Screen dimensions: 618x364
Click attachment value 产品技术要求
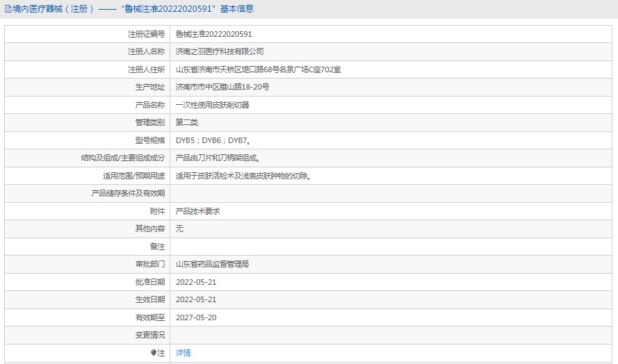[x=197, y=211]
